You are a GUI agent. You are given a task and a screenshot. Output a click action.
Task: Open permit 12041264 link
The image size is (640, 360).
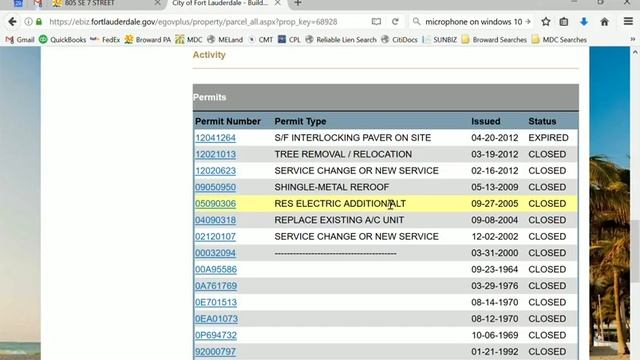tap(215, 138)
